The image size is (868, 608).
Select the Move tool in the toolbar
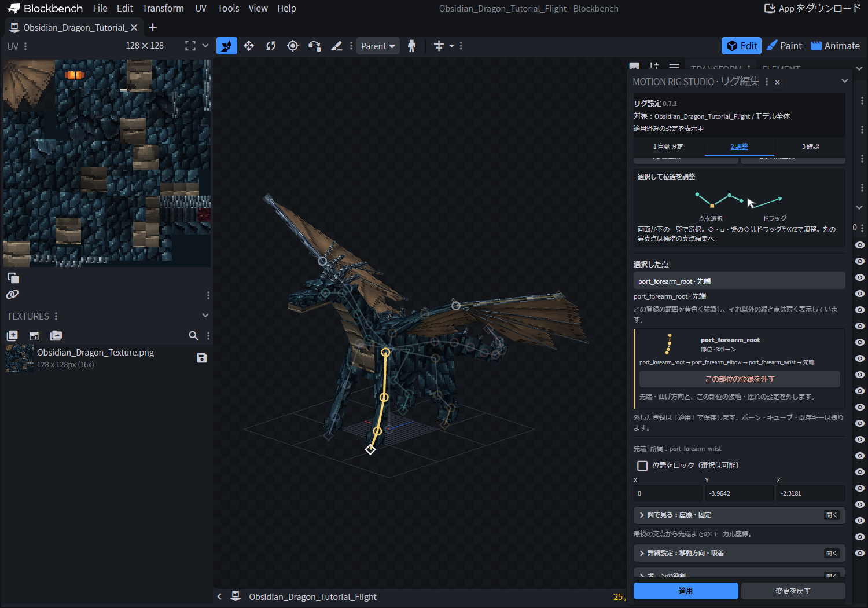click(227, 46)
